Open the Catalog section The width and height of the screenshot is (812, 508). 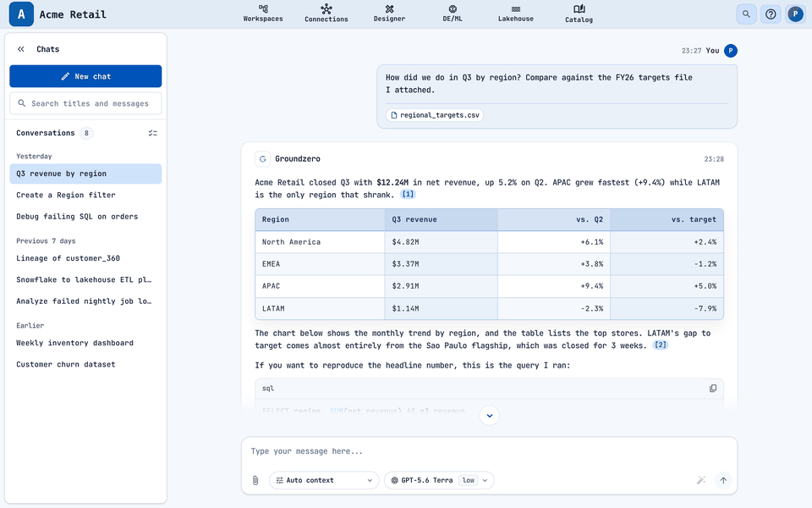pyautogui.click(x=579, y=14)
